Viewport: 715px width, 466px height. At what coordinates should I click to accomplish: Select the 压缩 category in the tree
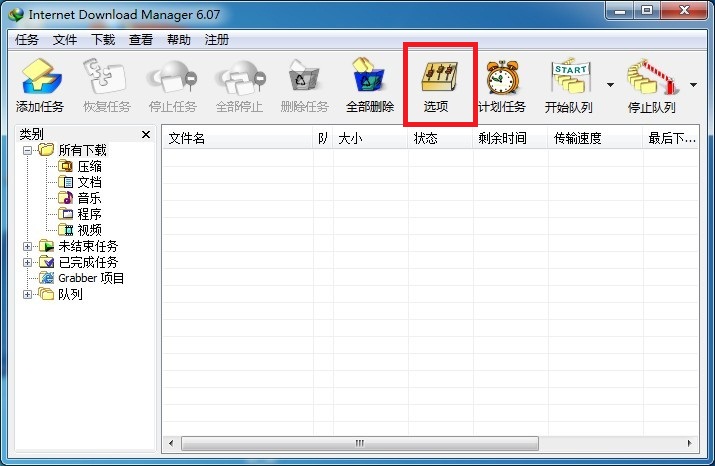click(x=89, y=166)
